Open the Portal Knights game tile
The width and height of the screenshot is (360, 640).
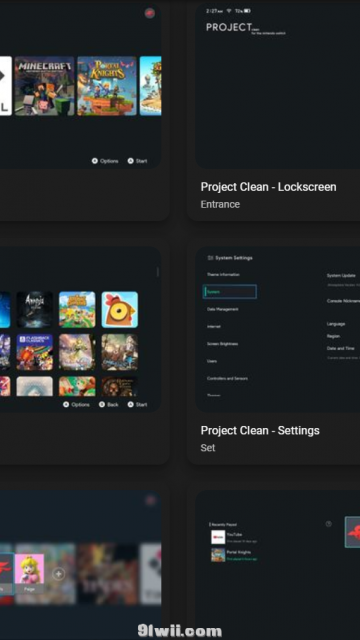pos(107,86)
